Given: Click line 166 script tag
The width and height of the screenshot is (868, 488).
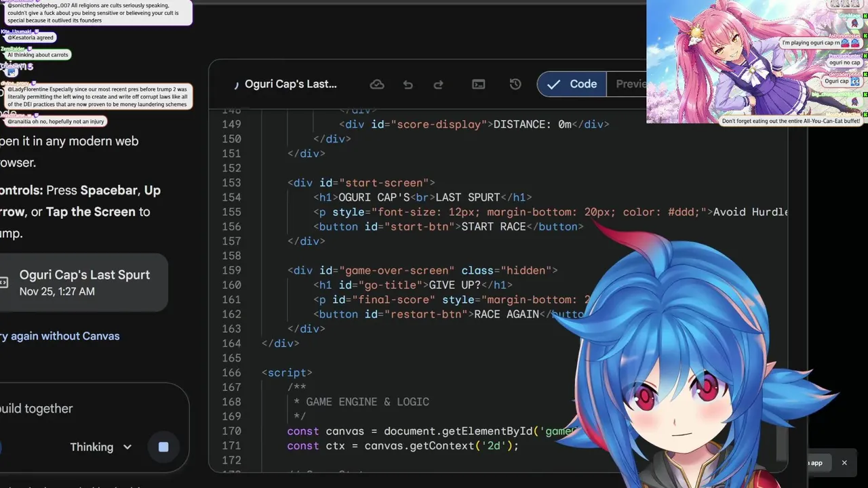Looking at the screenshot, I should tap(287, 373).
